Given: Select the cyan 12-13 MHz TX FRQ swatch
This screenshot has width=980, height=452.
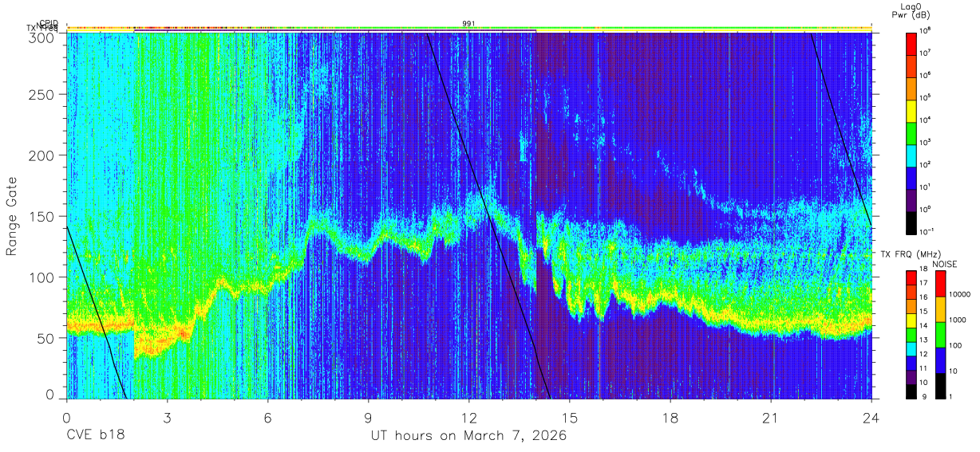Looking at the screenshot, I should click(911, 348).
